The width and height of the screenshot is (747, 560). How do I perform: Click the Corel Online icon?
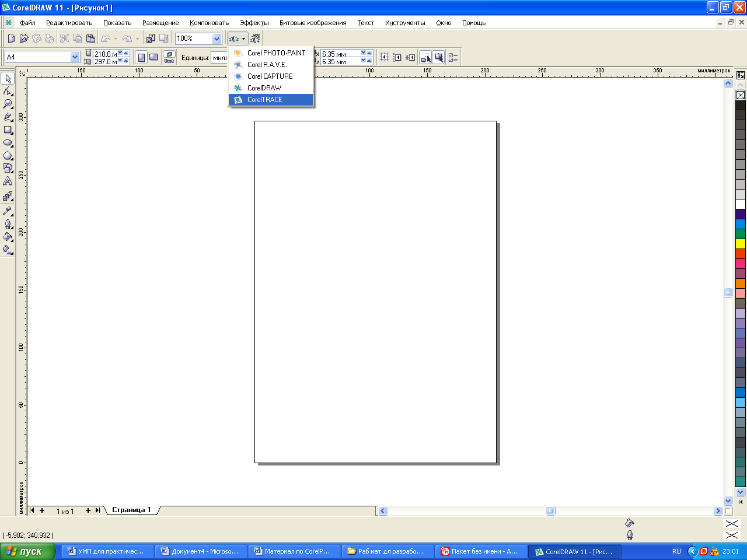point(255,38)
